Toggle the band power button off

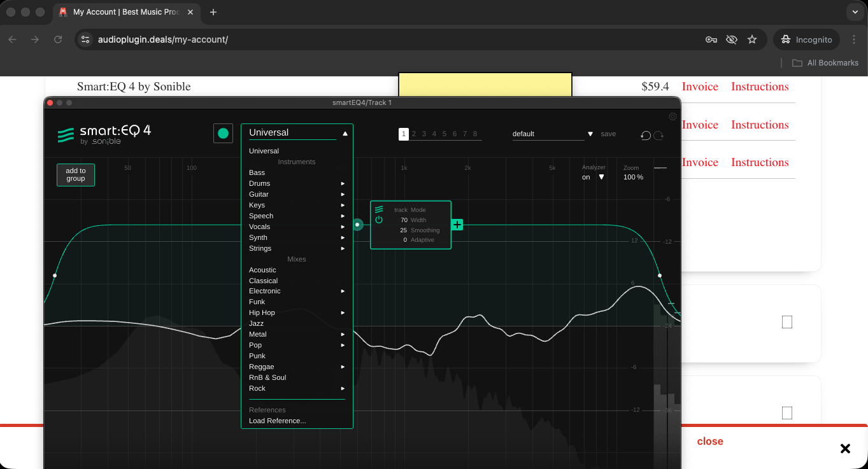(380, 220)
